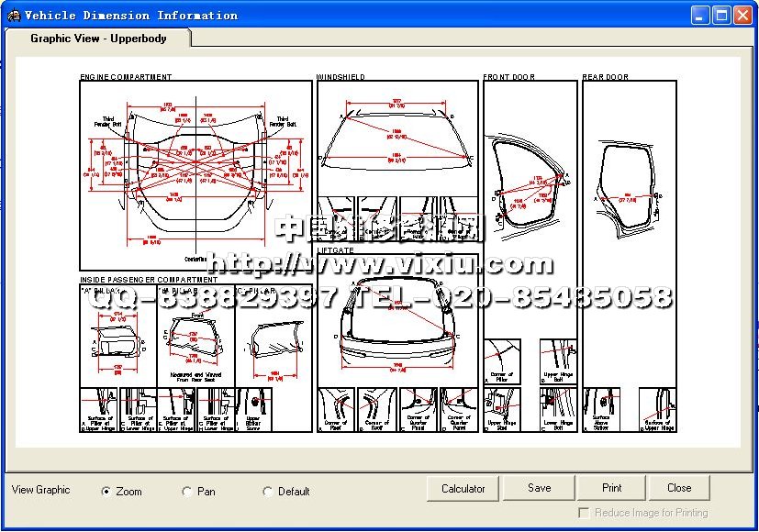Select the Default view option
The width and height of the screenshot is (759, 532).
pyautogui.click(x=268, y=492)
